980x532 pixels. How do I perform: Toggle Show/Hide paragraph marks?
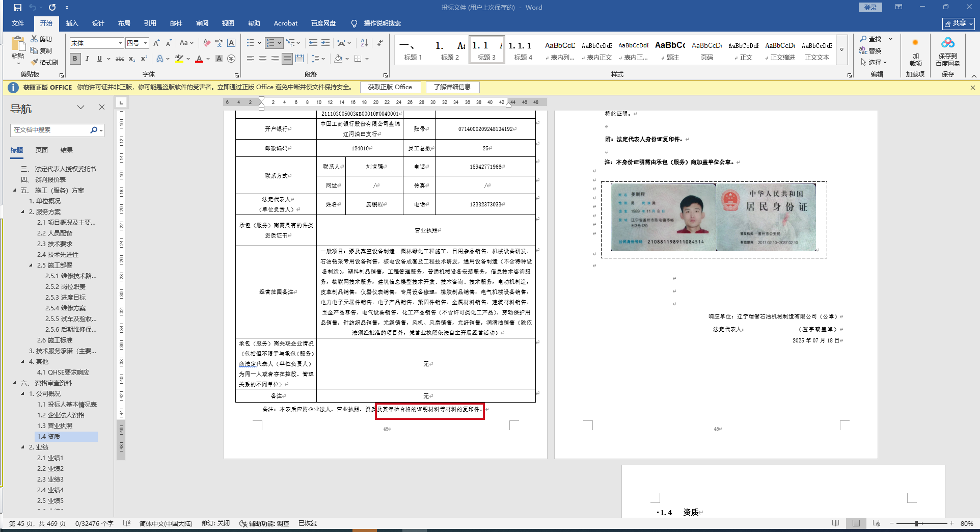380,43
